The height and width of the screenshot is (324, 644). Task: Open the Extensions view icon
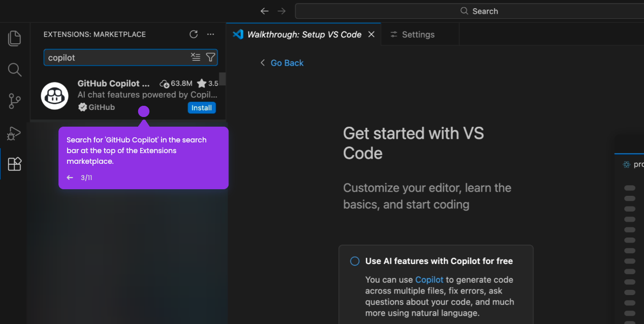coord(15,164)
